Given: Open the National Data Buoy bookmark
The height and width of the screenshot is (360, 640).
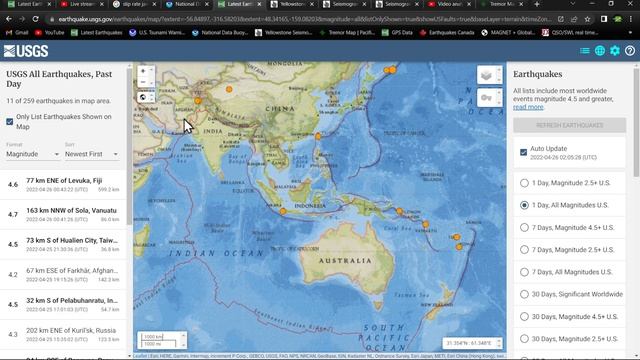Looking at the screenshot, I should pyautogui.click(x=220, y=32).
